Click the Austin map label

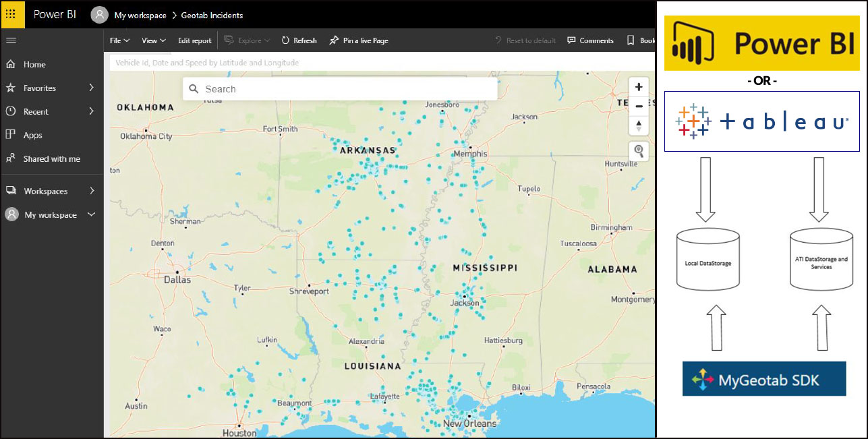click(136, 406)
